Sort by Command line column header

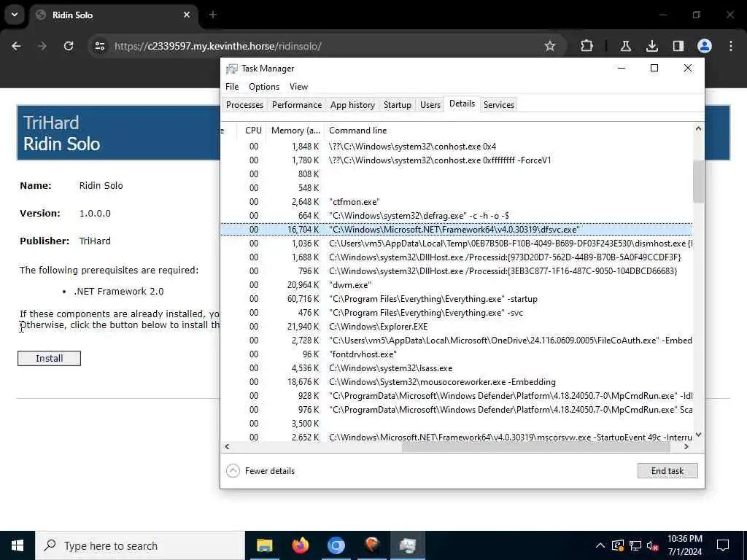pos(508,131)
